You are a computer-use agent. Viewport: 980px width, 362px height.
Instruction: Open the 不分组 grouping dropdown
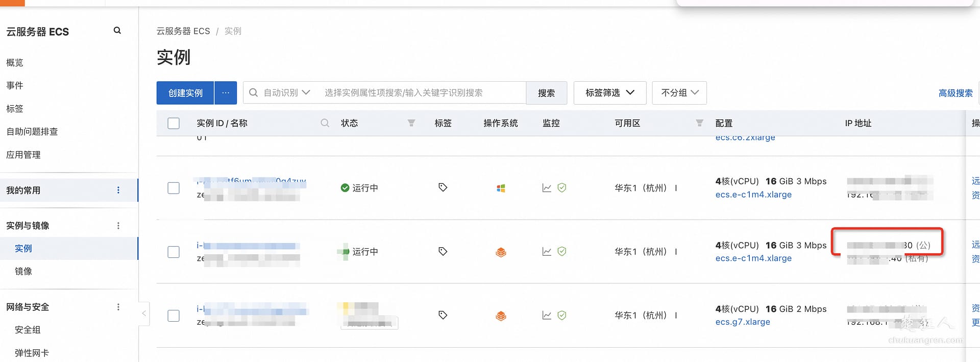point(679,93)
